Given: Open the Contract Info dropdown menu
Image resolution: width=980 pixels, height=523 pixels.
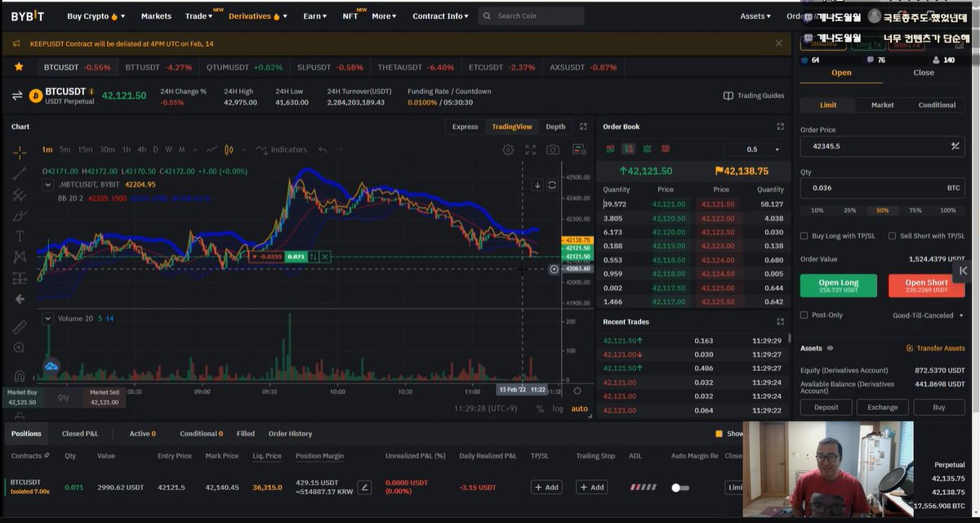Looking at the screenshot, I should [x=441, y=16].
